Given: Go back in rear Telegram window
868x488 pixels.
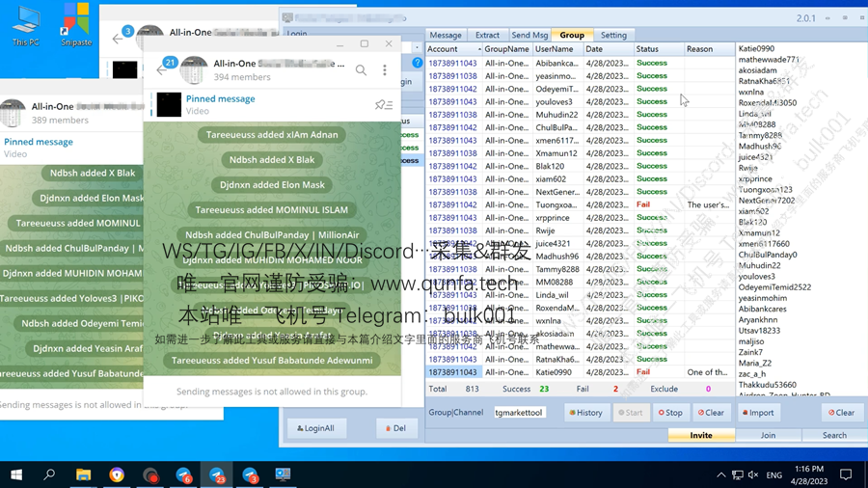Looking at the screenshot, I should coord(117,39).
